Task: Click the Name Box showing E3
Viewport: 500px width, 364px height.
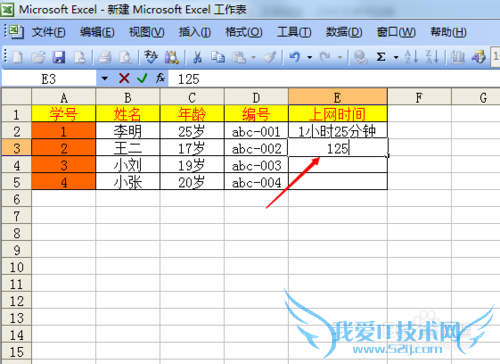Action: click(49, 79)
